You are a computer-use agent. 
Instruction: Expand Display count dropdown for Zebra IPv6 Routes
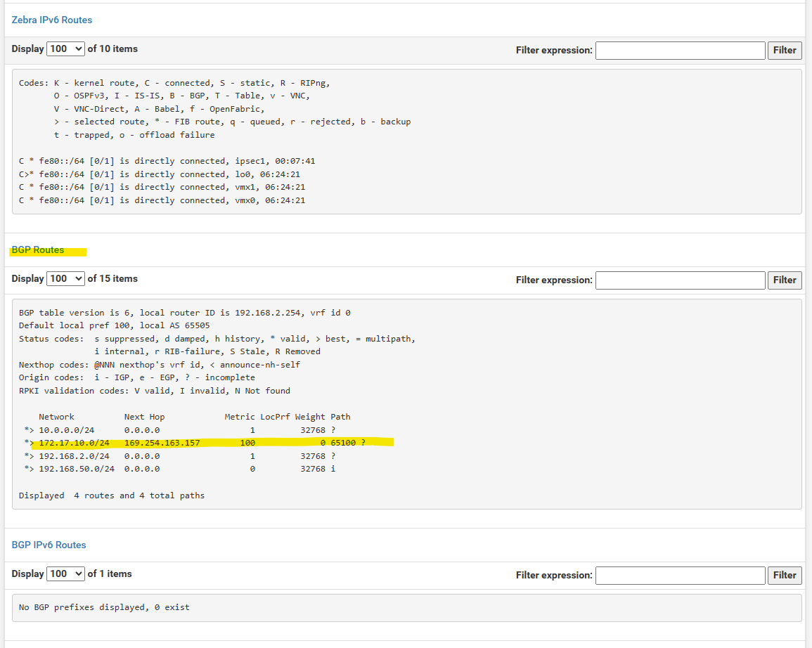click(65, 49)
